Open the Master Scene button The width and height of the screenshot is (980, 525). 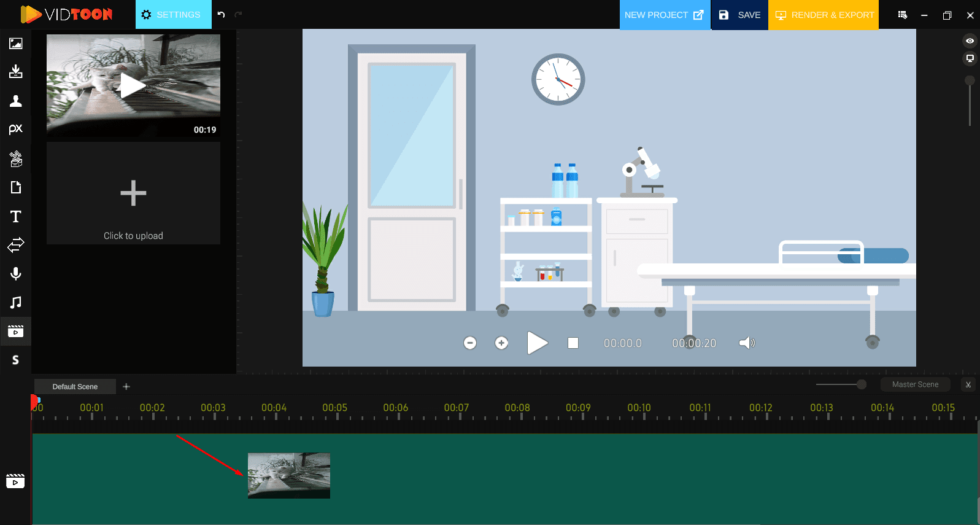point(915,384)
